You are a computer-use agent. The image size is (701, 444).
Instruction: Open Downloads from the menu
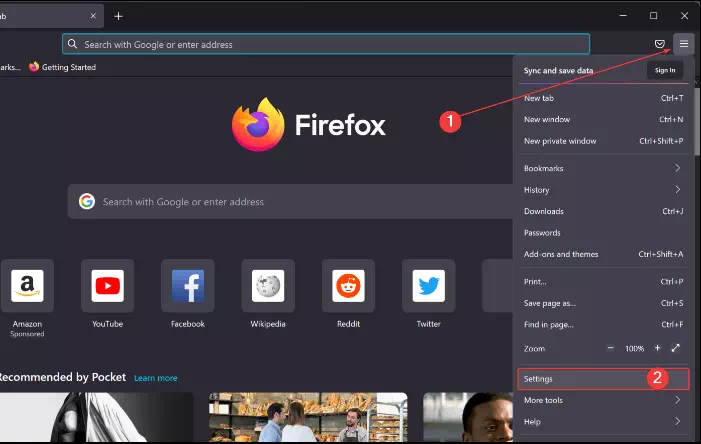pyautogui.click(x=603, y=211)
